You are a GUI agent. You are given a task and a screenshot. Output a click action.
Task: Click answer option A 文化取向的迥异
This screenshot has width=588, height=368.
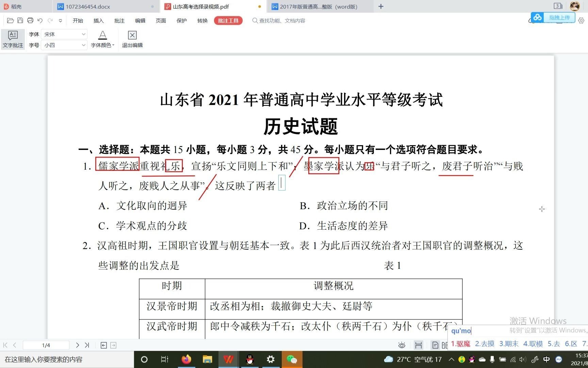tap(143, 205)
